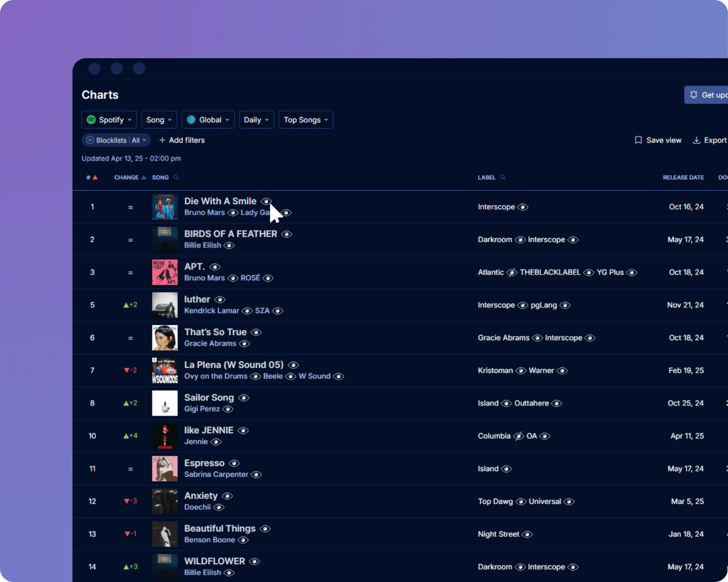Screen dimensions: 728x582
Task: Click the Save view button
Action: pyautogui.click(x=657, y=140)
